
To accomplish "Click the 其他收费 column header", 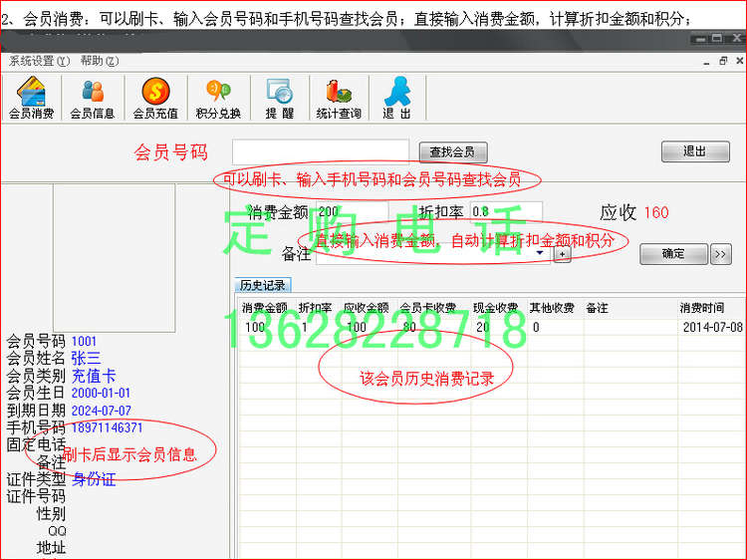I will coord(552,308).
